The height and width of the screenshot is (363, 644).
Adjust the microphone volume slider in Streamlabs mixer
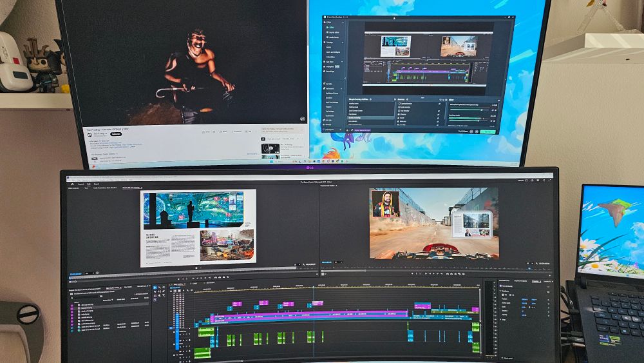[469, 110]
